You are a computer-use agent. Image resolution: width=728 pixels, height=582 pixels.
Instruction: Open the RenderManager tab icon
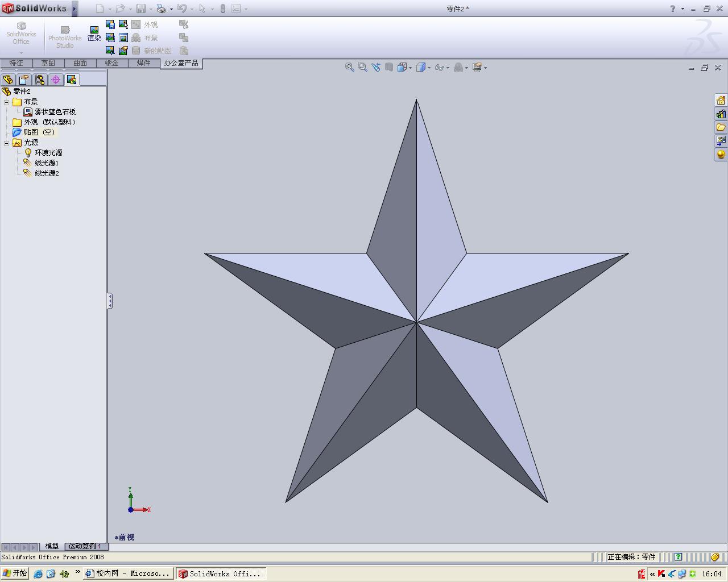(x=72, y=80)
